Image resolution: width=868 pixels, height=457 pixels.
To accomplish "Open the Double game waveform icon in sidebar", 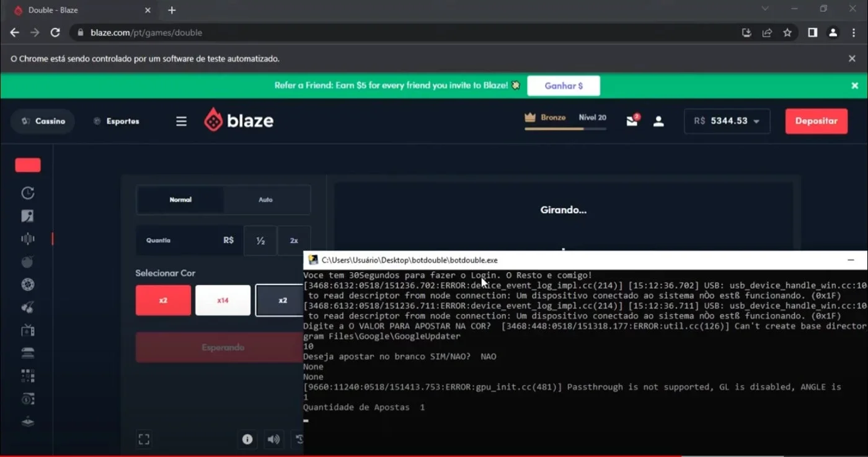I will (x=27, y=239).
